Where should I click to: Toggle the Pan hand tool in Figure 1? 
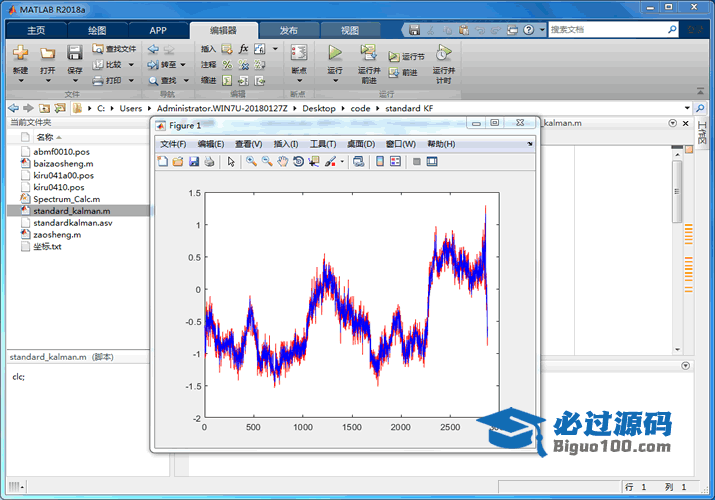(x=283, y=161)
